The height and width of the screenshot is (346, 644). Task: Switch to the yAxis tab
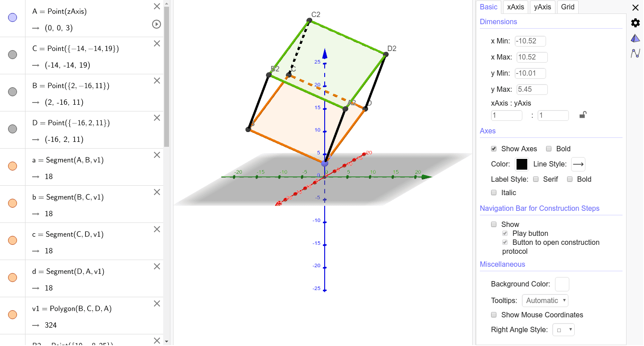pyautogui.click(x=543, y=7)
